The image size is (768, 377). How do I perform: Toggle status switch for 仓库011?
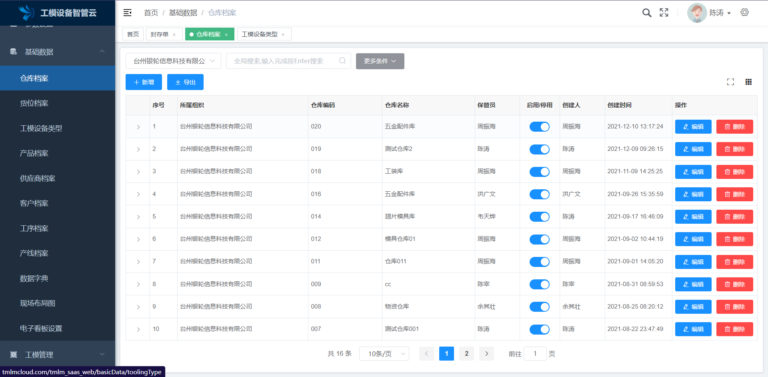pyautogui.click(x=539, y=261)
